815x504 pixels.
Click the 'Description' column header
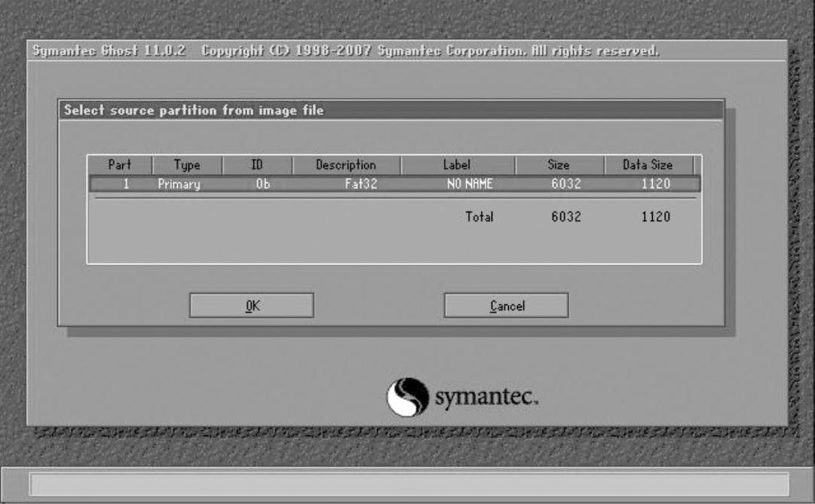tap(346, 165)
